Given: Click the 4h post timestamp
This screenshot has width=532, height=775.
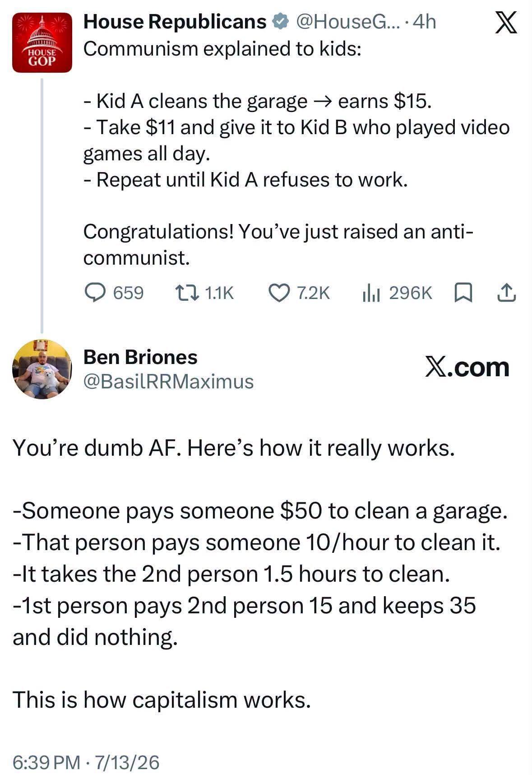Looking at the screenshot, I should [x=425, y=22].
